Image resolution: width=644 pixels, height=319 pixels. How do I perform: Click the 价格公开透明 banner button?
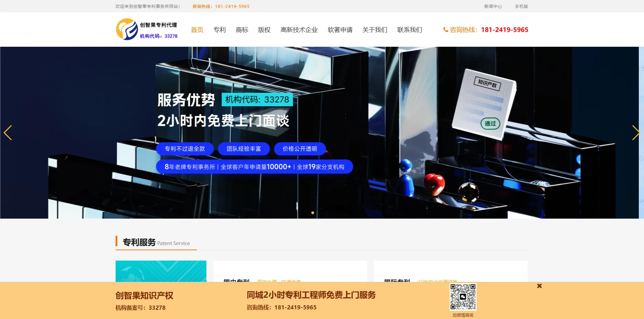click(x=300, y=149)
